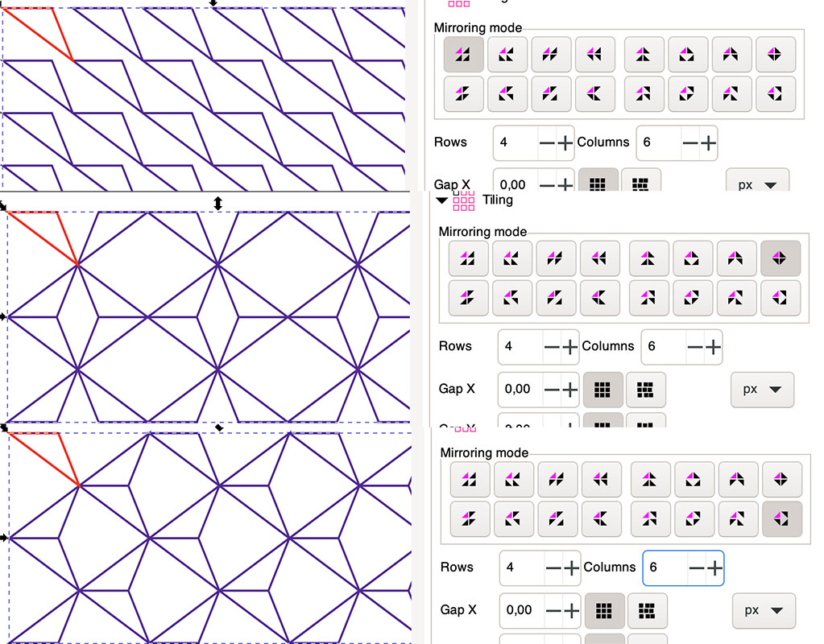Toggle regular grid button beside Gap X, middle panel
Image resolution: width=824 pixels, height=644 pixels.
click(x=602, y=390)
